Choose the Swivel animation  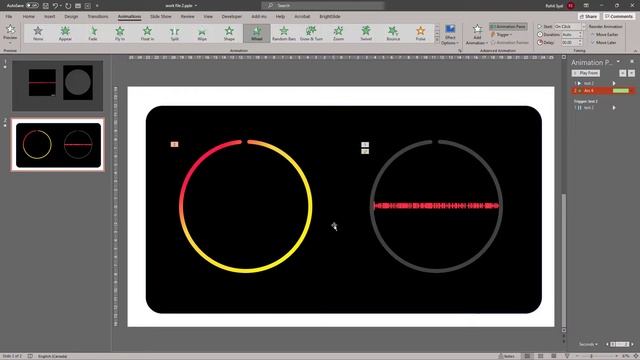click(x=366, y=33)
